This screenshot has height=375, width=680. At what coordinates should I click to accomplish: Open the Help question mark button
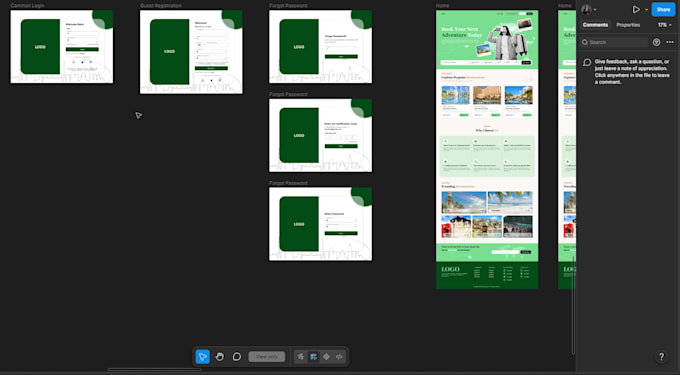click(x=661, y=356)
